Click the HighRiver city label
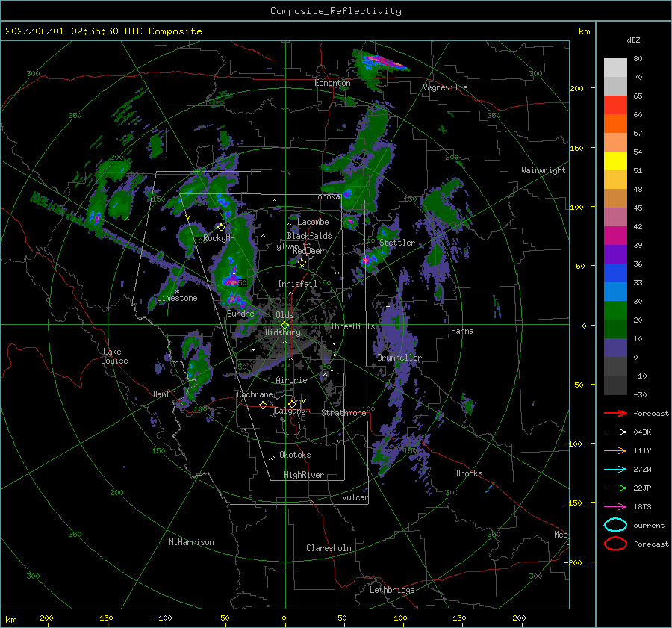This screenshot has width=672, height=628. pyautogui.click(x=304, y=475)
